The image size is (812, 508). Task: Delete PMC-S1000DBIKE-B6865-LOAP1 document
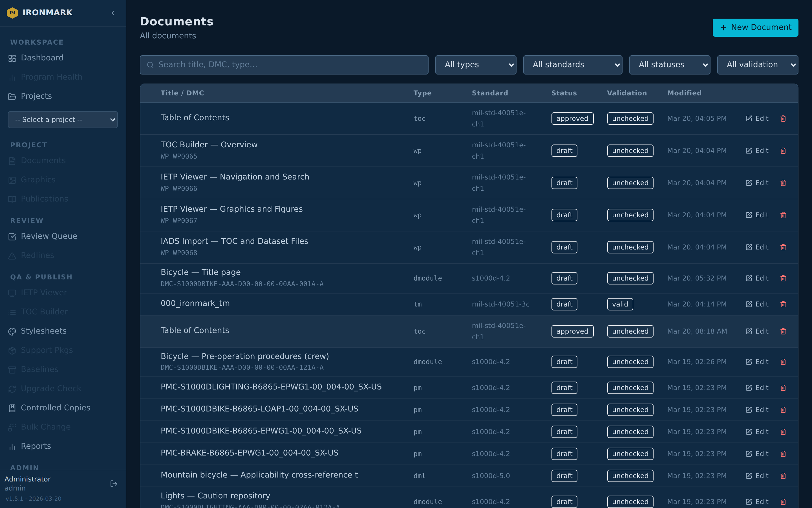click(783, 410)
